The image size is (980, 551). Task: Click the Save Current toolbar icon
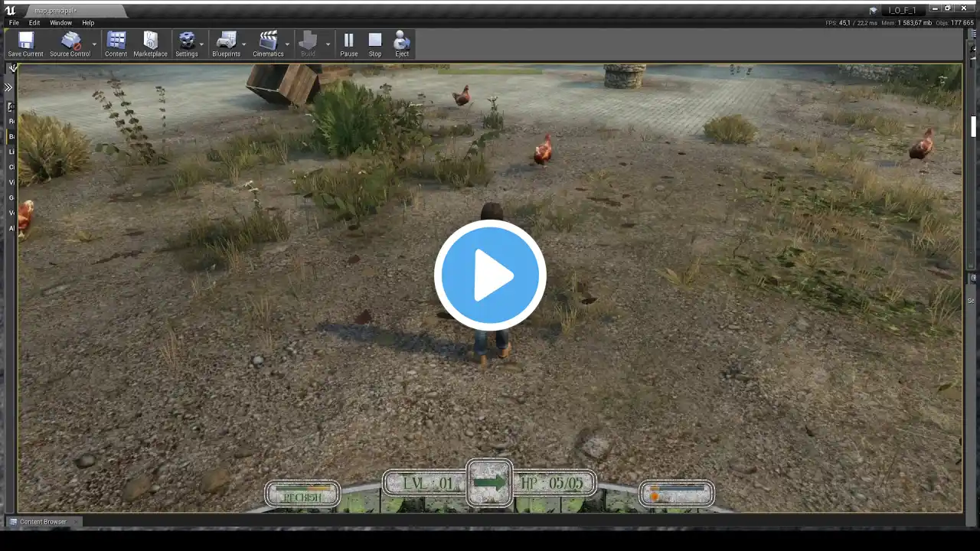tap(25, 44)
